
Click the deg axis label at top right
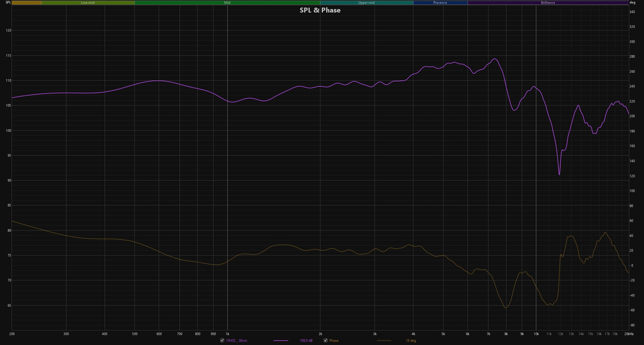pyautogui.click(x=632, y=3)
